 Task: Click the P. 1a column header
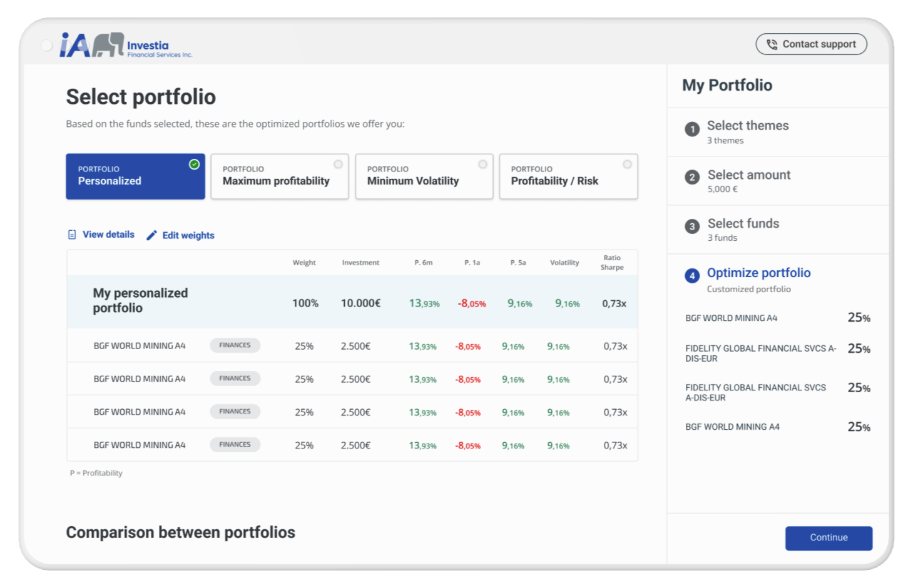(x=472, y=263)
